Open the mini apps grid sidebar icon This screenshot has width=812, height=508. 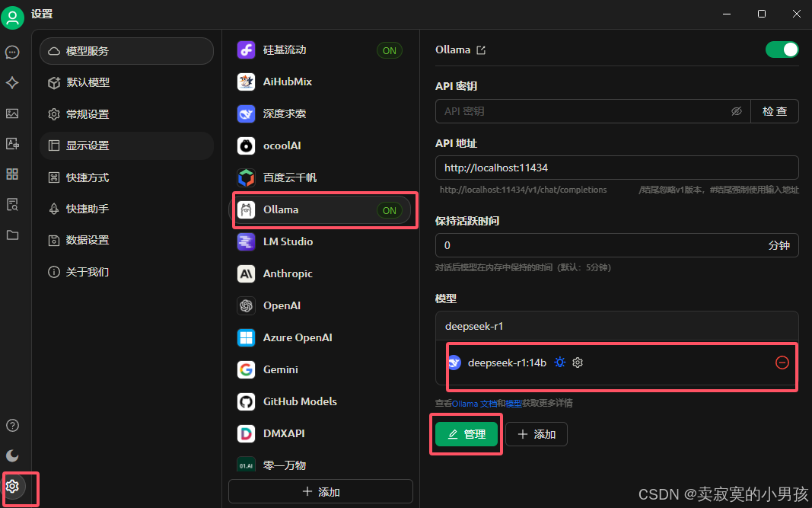coord(12,174)
